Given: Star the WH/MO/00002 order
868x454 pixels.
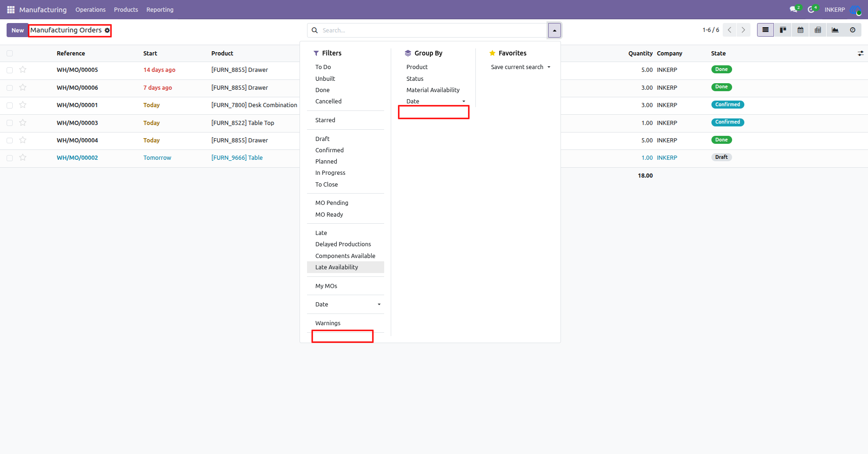Looking at the screenshot, I should pos(23,158).
